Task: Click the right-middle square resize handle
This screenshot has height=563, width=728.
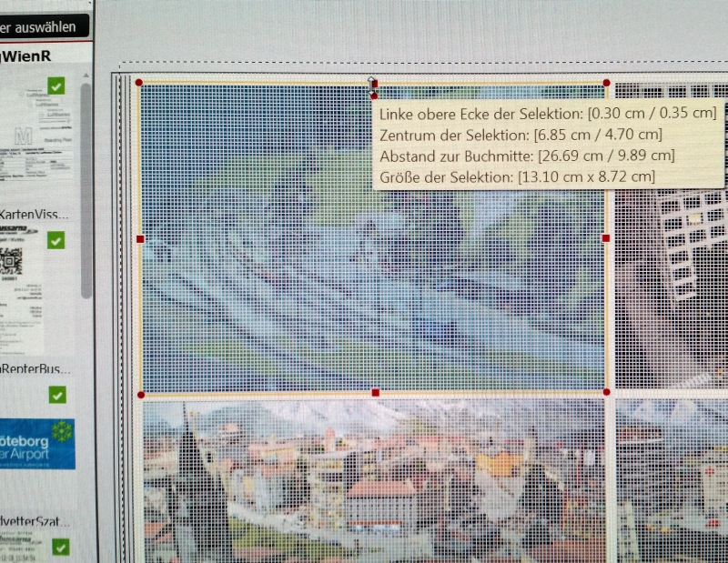Action: click(606, 238)
